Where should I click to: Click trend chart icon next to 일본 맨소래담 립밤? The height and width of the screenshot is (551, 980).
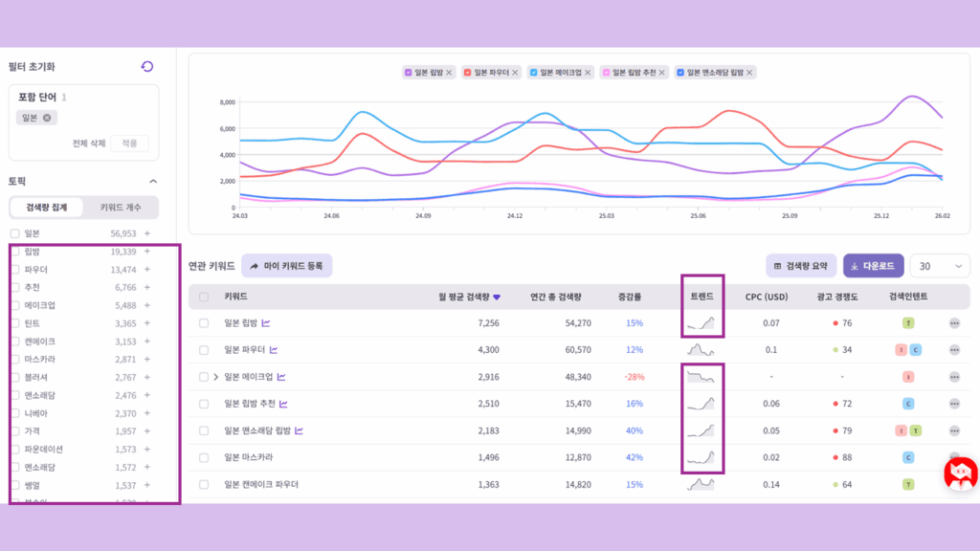tap(299, 431)
